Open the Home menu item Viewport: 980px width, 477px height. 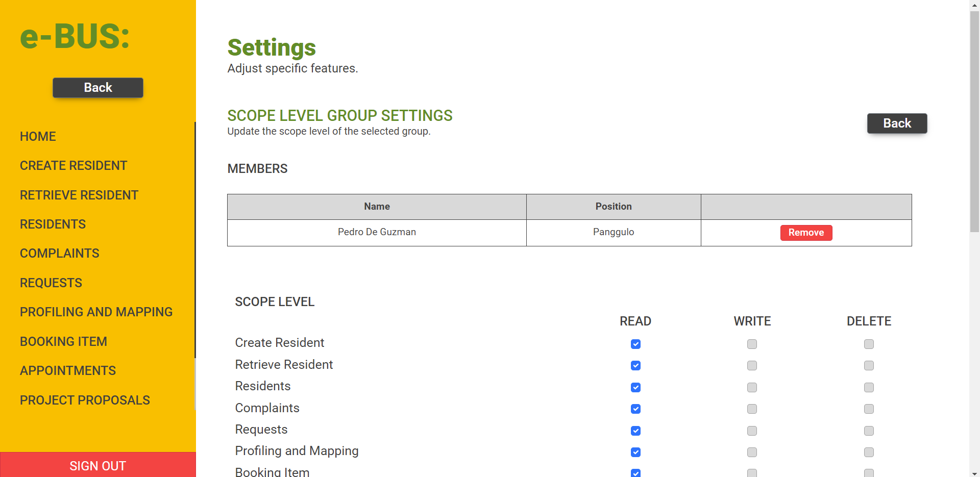pos(38,136)
